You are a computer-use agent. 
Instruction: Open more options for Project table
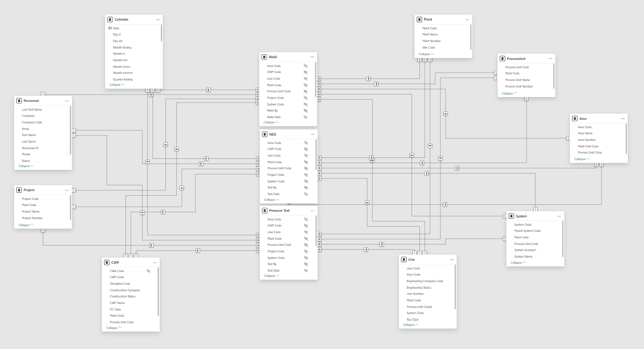click(x=67, y=190)
